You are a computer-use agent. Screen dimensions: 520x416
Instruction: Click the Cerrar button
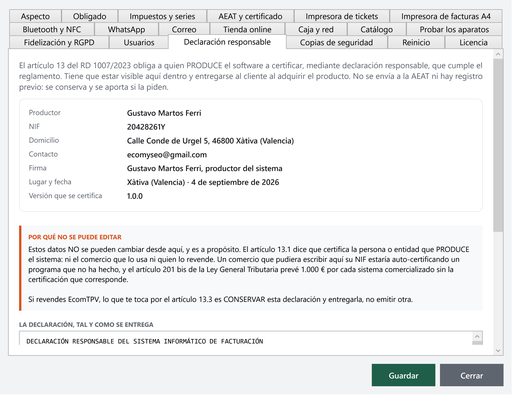click(471, 375)
